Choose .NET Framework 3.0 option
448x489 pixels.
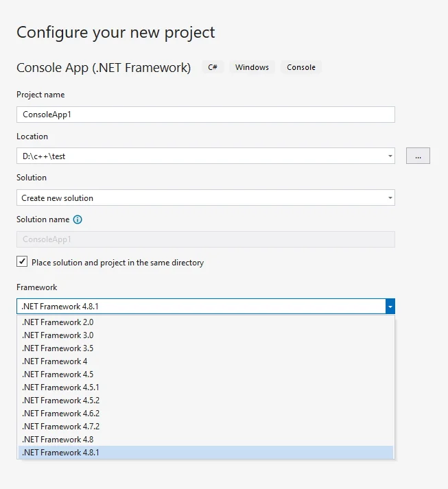pyautogui.click(x=206, y=335)
